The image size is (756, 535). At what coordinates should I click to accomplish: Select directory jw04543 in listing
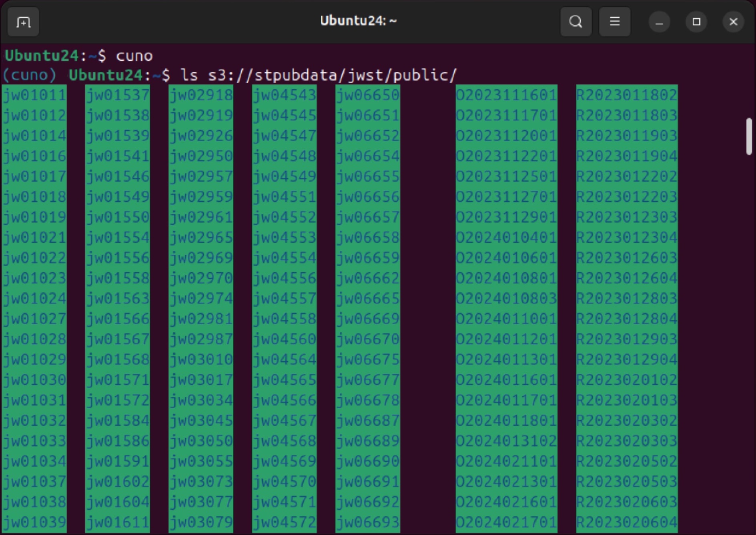coord(284,95)
